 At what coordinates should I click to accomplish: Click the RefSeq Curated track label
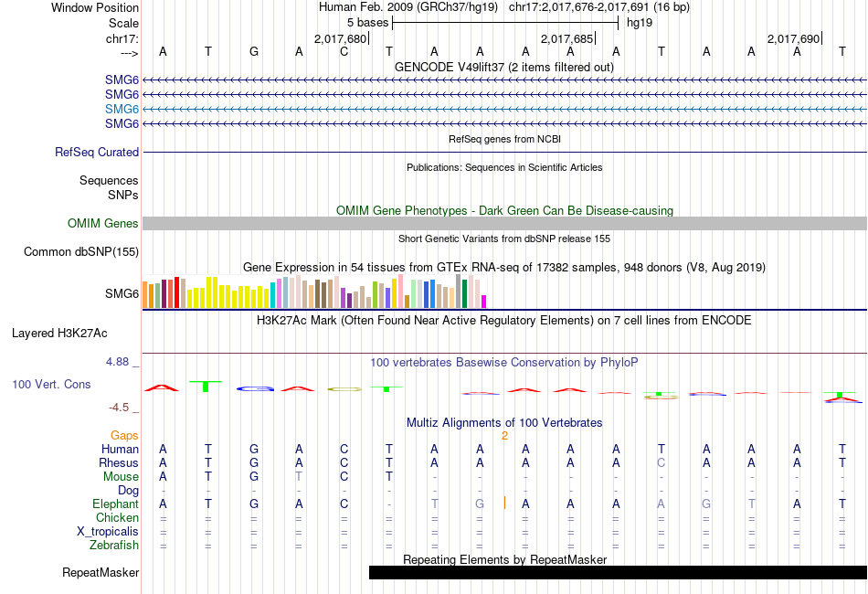click(x=97, y=152)
